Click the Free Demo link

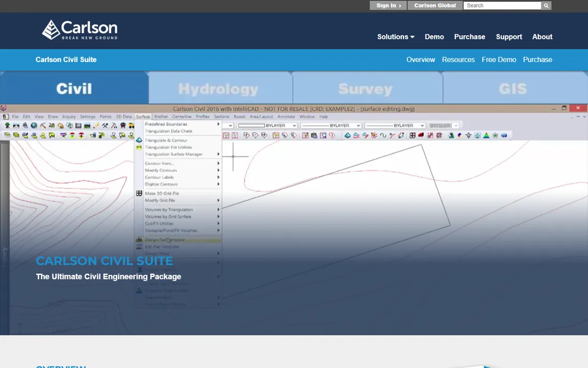tap(499, 60)
